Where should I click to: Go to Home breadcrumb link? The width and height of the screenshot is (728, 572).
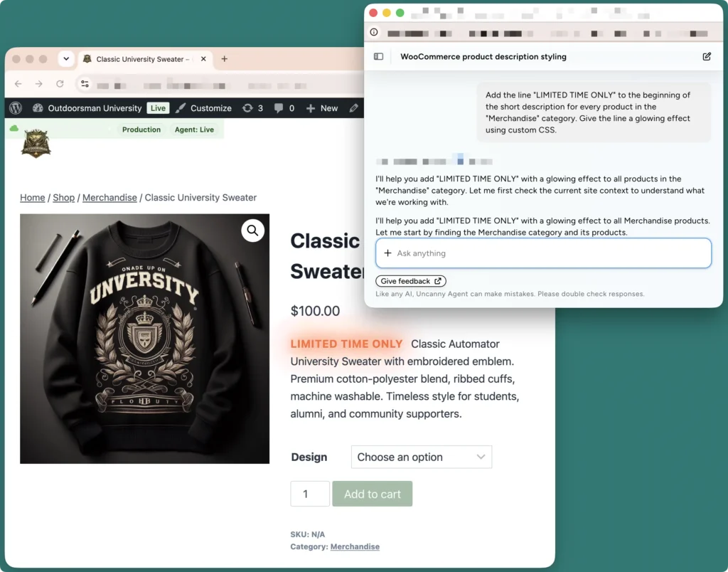click(x=33, y=198)
